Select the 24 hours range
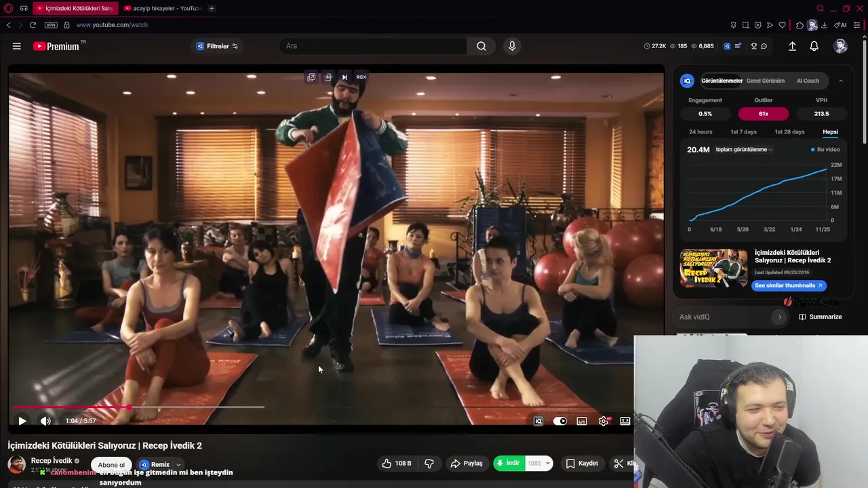The height and width of the screenshot is (488, 868). pyautogui.click(x=701, y=132)
